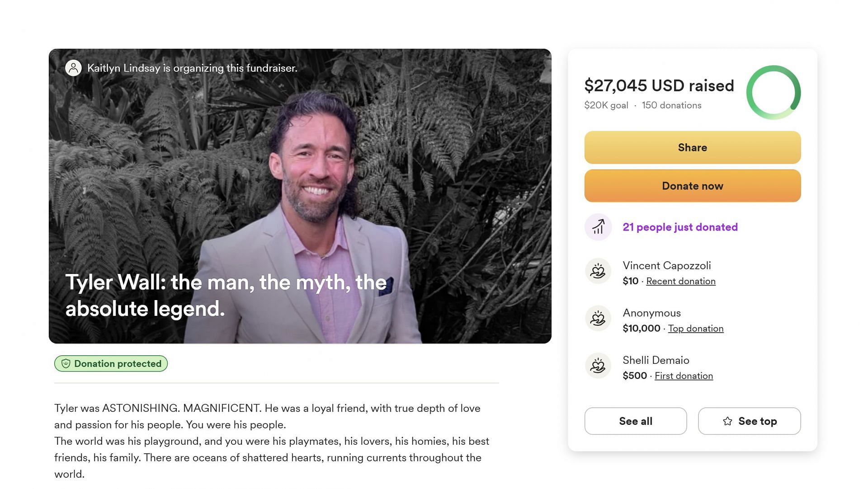
Task: Open the Top donation link
Action: 695,329
